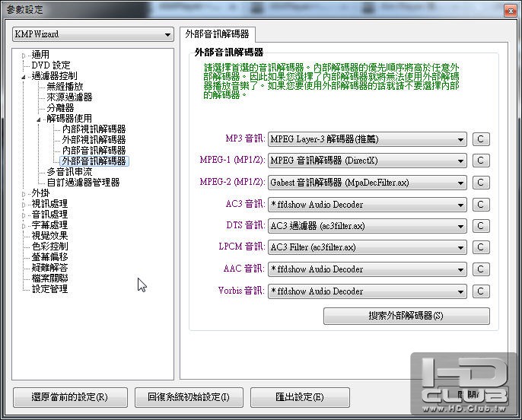
Task: Select 外部音訊解碼器 tree item
Action: coord(94,161)
